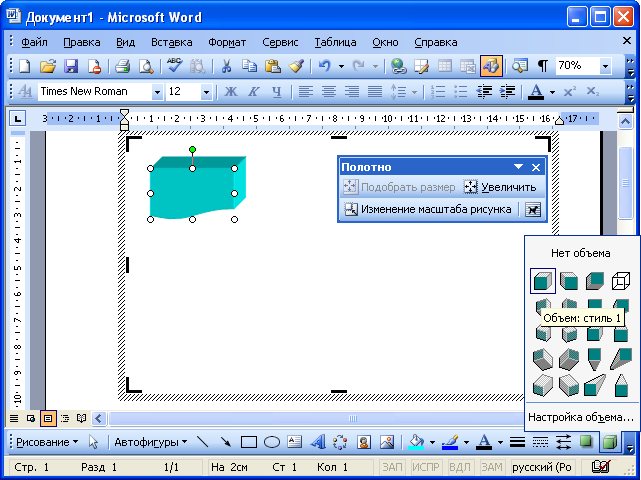
Task: Open the Формат menu
Action: (227, 42)
